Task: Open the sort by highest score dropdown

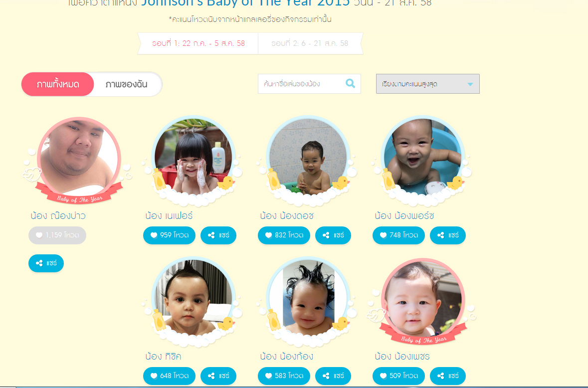Action: pos(428,84)
